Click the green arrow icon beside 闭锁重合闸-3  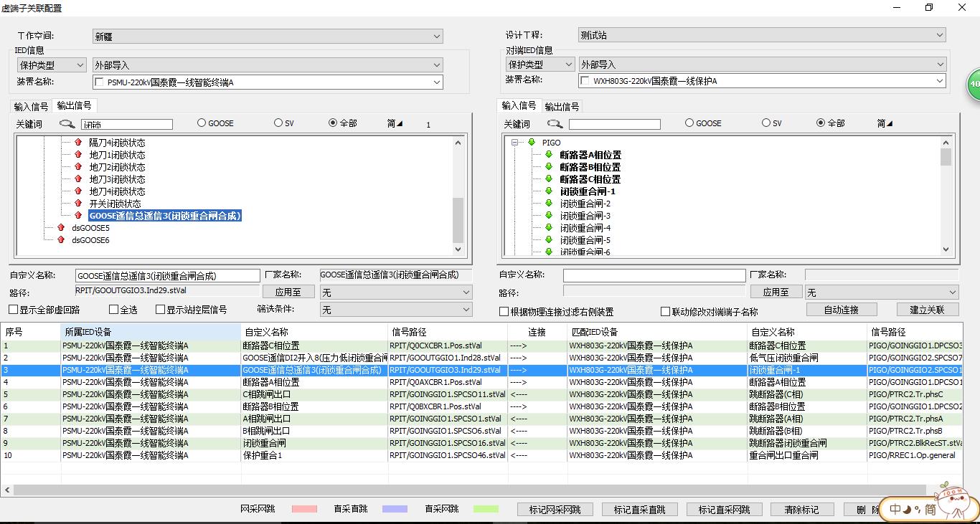point(549,216)
